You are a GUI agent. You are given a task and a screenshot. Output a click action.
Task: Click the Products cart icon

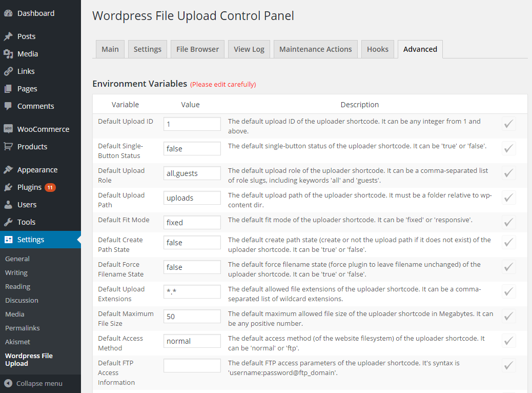click(8, 147)
